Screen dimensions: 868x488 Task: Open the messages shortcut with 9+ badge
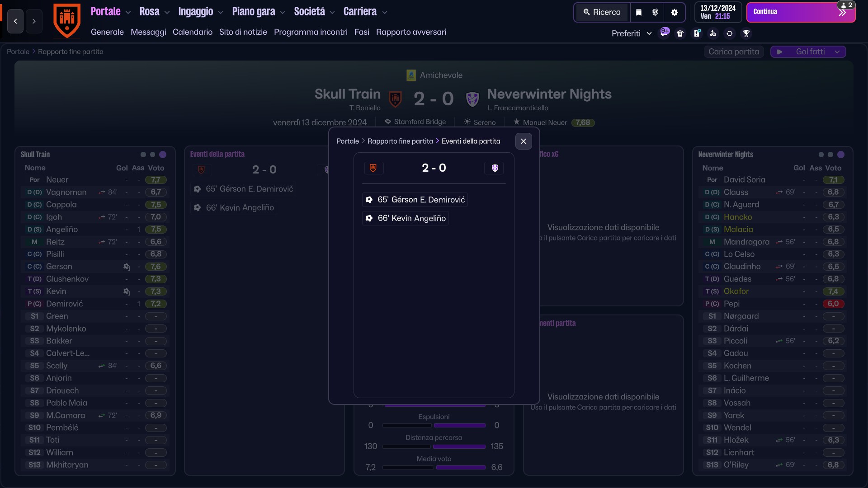tap(664, 33)
